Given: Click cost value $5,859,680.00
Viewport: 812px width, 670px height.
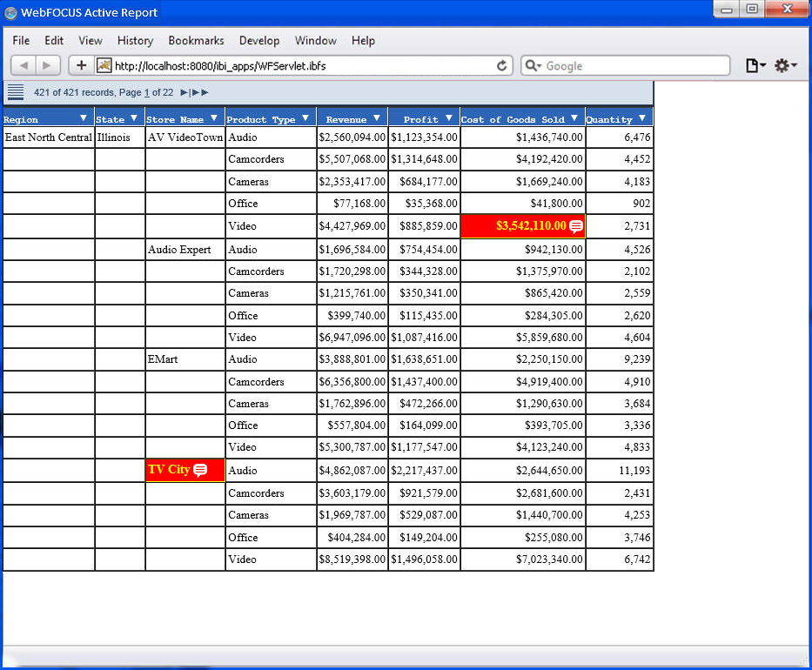Looking at the screenshot, I should coord(549,338).
